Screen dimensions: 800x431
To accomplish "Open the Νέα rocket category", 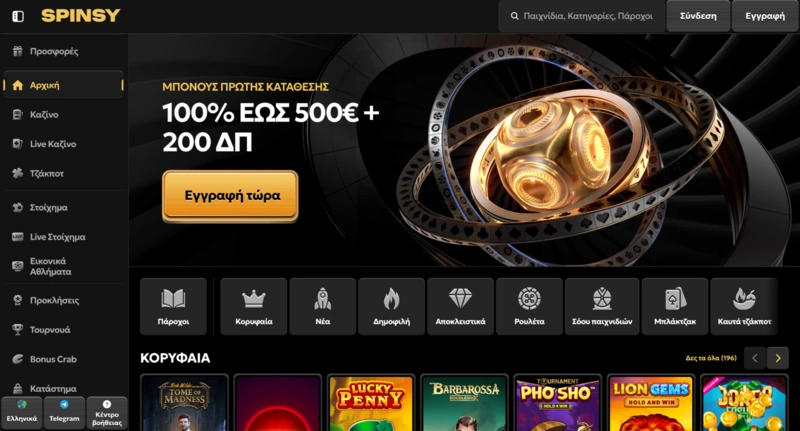I will pos(322,306).
